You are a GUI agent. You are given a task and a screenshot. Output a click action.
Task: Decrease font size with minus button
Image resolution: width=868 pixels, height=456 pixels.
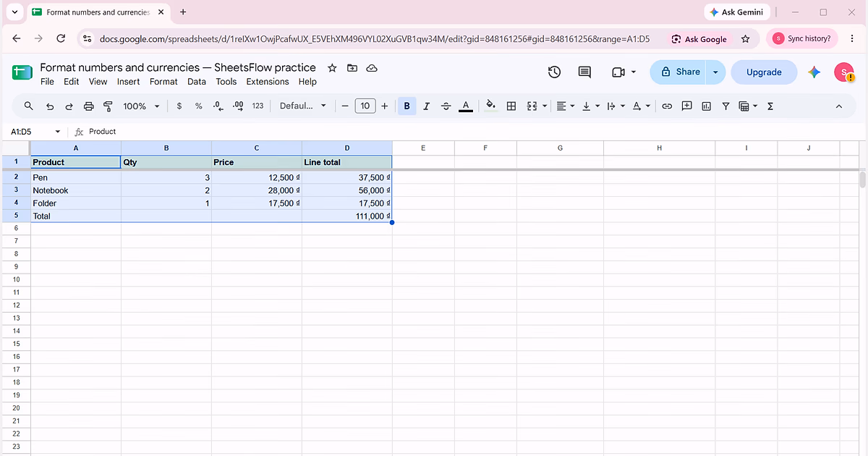[x=345, y=106]
